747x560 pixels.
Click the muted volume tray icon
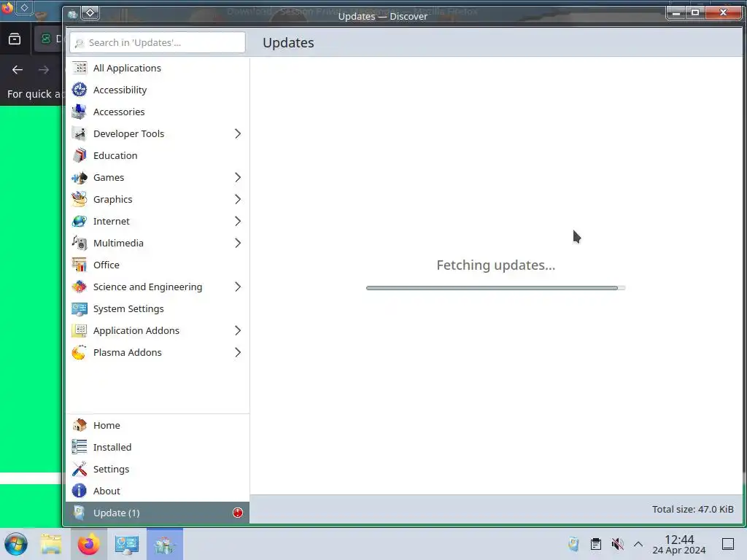(x=617, y=544)
